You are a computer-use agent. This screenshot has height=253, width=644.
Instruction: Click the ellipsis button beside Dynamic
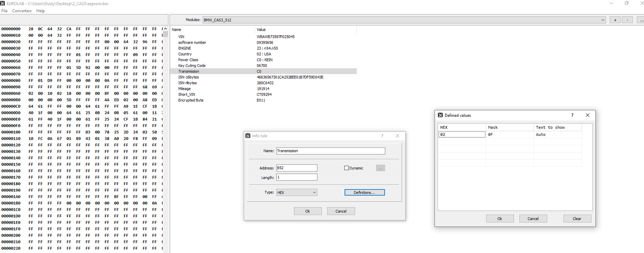380,168
